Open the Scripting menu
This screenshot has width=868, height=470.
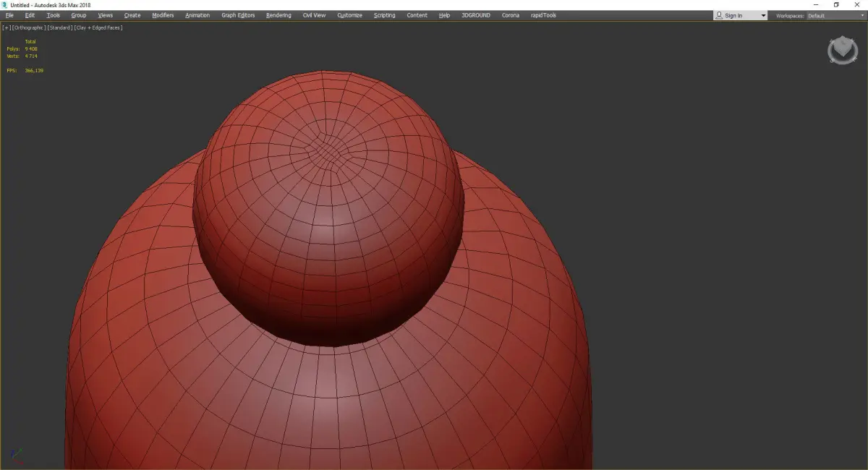tap(384, 15)
